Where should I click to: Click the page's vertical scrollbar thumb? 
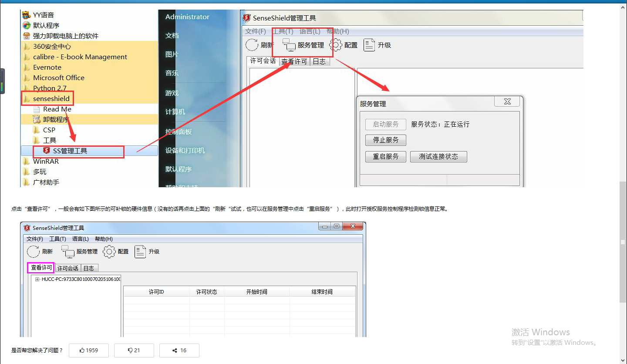click(x=623, y=242)
